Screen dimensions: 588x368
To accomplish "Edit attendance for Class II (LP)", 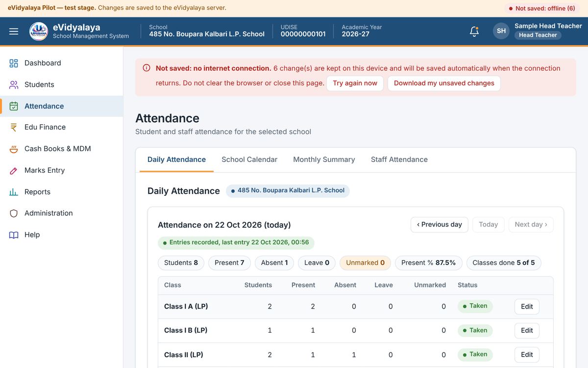I will click(527, 355).
